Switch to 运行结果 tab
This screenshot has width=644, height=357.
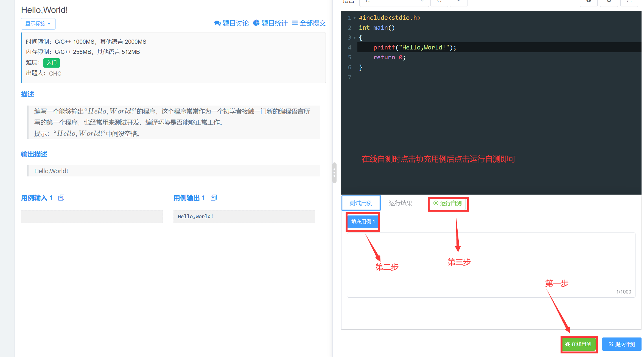coord(401,203)
